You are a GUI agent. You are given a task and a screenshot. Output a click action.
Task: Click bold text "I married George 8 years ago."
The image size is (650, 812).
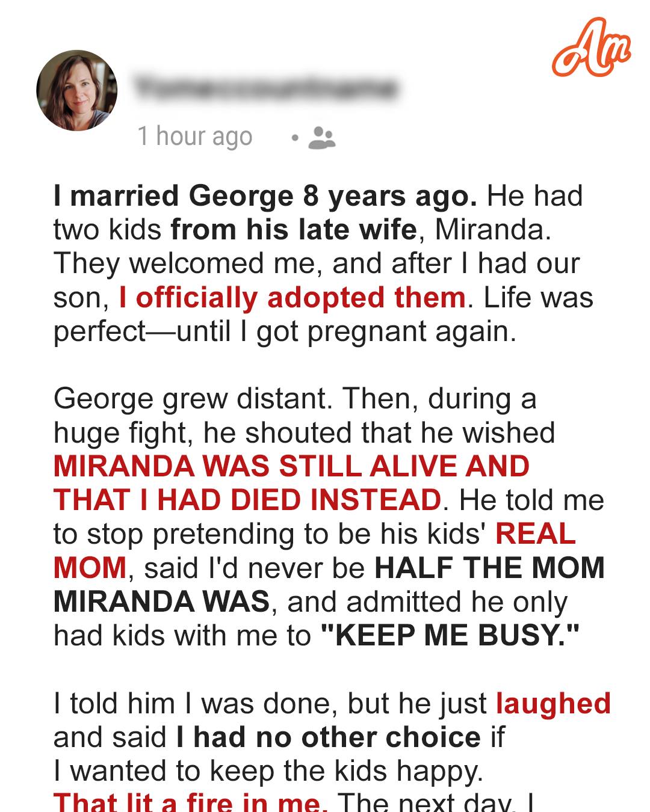pyautogui.click(x=265, y=196)
